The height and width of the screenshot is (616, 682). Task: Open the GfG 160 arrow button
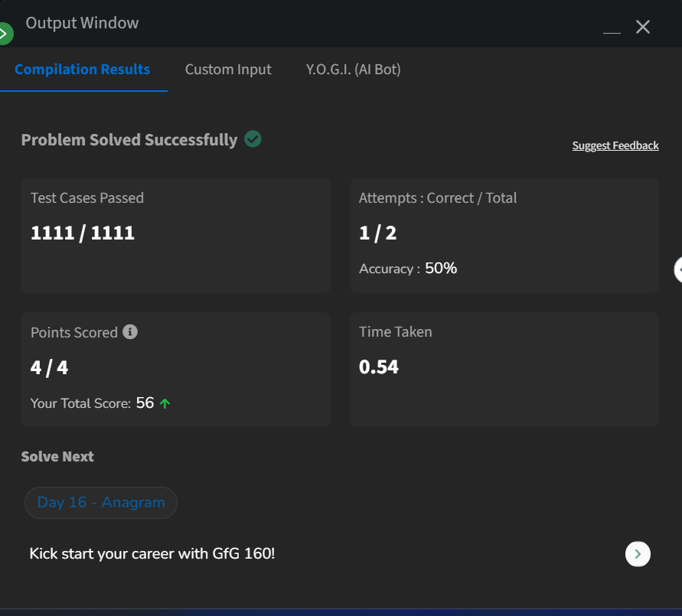638,554
